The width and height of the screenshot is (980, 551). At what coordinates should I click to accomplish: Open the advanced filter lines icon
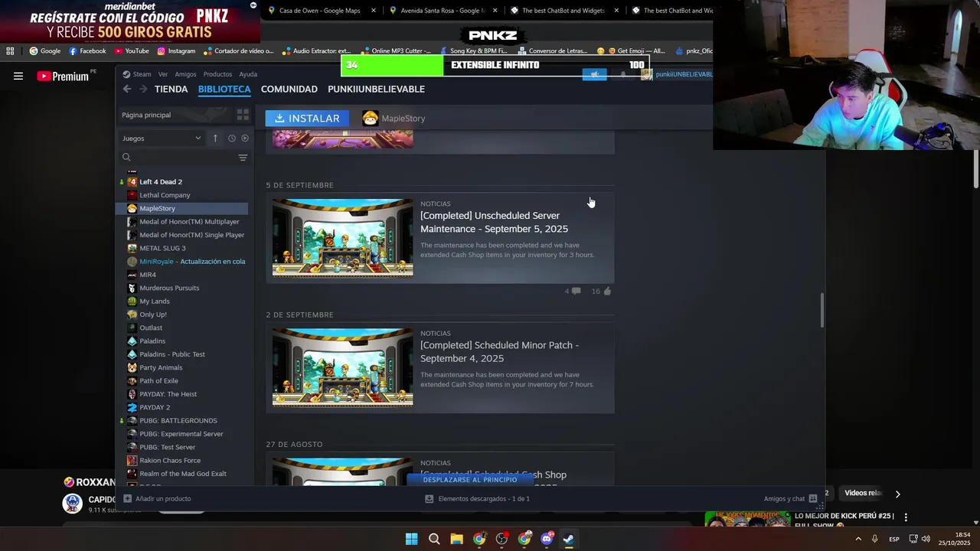(243, 158)
